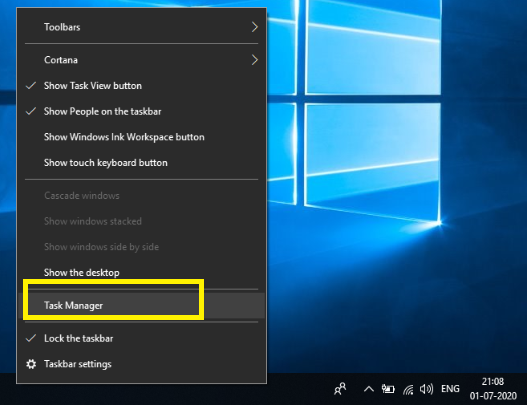Enable Show Windows Ink Workspace button
The image size is (527, 405).
click(x=141, y=137)
